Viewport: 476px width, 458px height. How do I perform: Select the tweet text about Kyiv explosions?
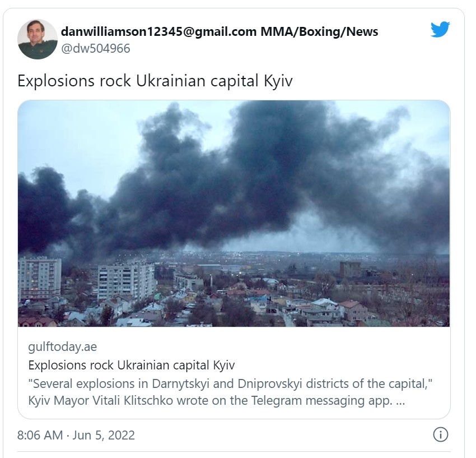[155, 81]
